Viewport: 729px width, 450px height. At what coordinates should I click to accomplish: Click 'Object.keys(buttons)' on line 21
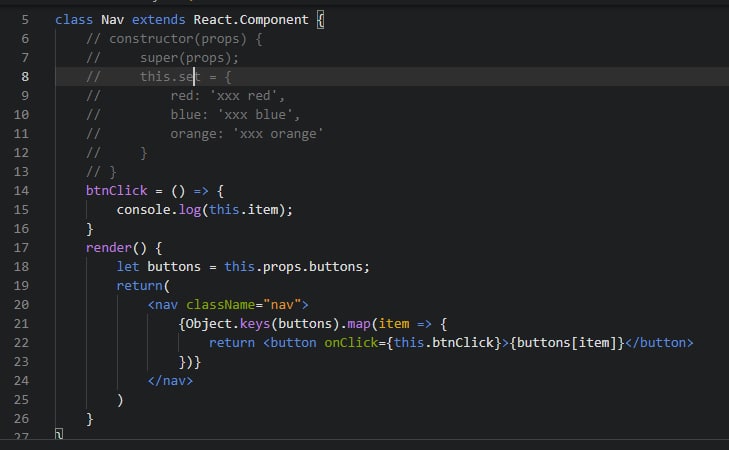click(263, 324)
